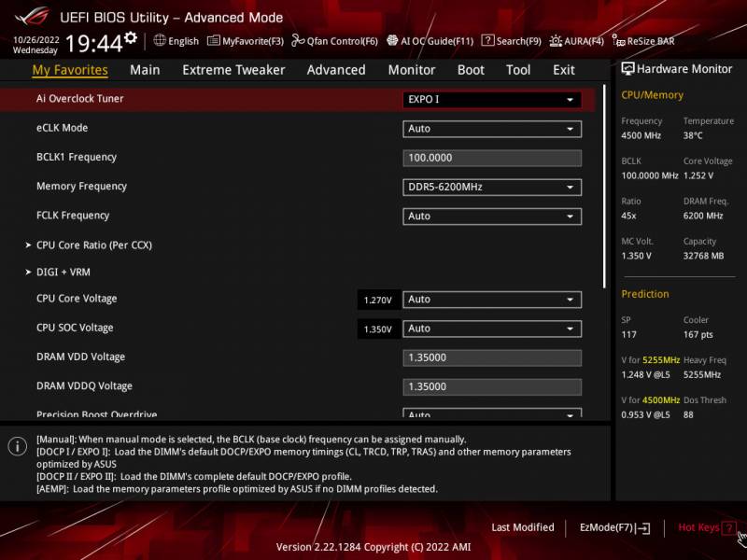This screenshot has width=747, height=560.
Task: Select the CPU SOC Voltage label
Action: click(x=75, y=328)
